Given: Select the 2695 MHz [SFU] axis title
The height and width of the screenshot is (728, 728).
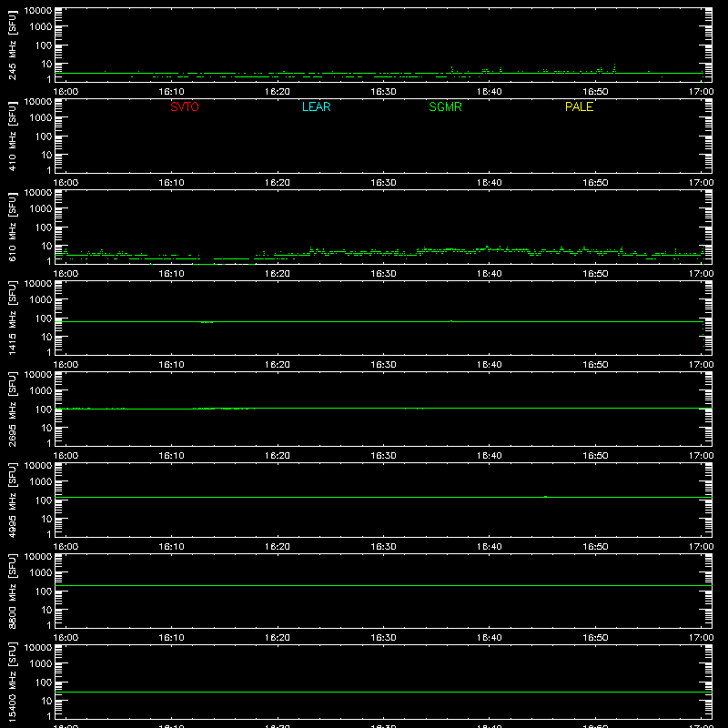Looking at the screenshot, I should (12, 409).
